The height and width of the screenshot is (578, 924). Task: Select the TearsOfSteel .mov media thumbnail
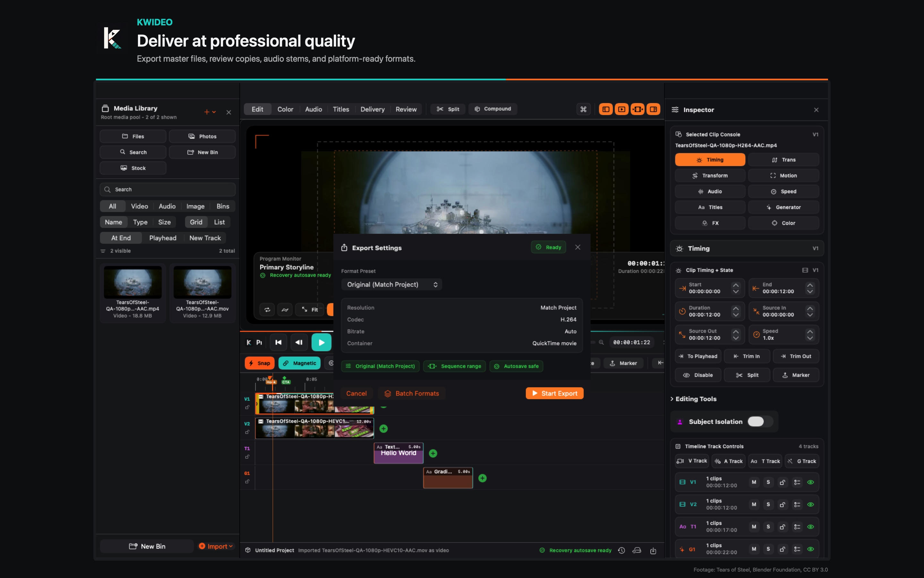(x=202, y=293)
